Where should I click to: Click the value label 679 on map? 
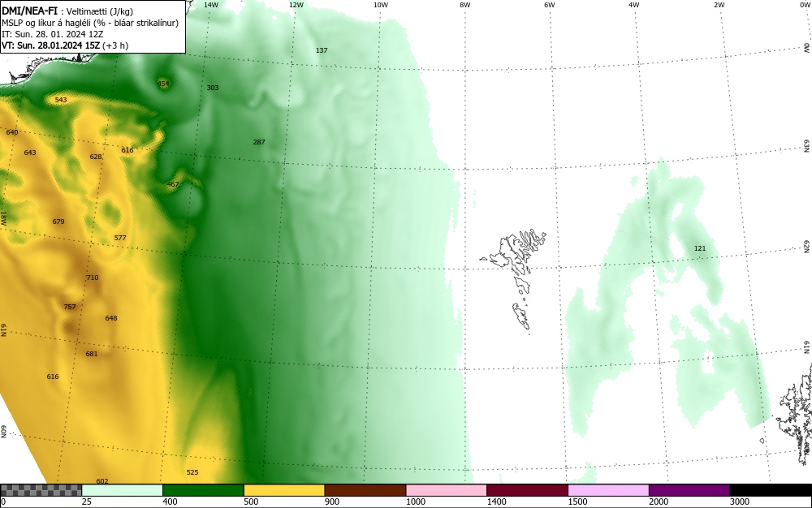pos(58,222)
